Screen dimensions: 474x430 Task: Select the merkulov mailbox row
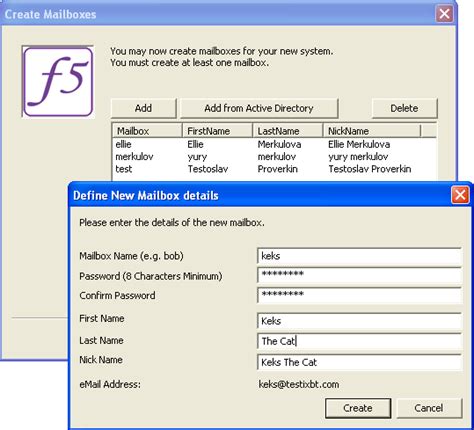[x=274, y=157]
